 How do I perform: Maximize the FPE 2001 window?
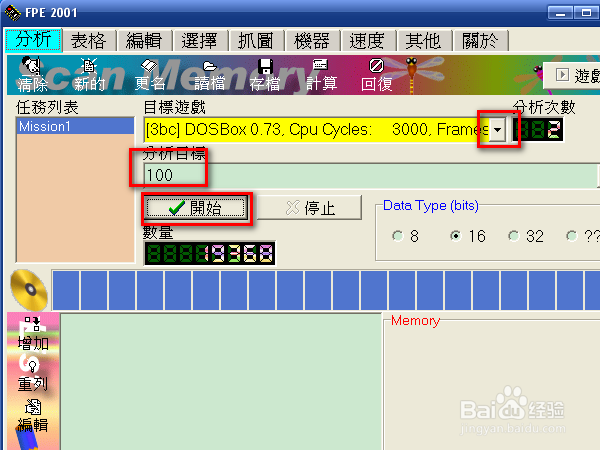(586, 13)
